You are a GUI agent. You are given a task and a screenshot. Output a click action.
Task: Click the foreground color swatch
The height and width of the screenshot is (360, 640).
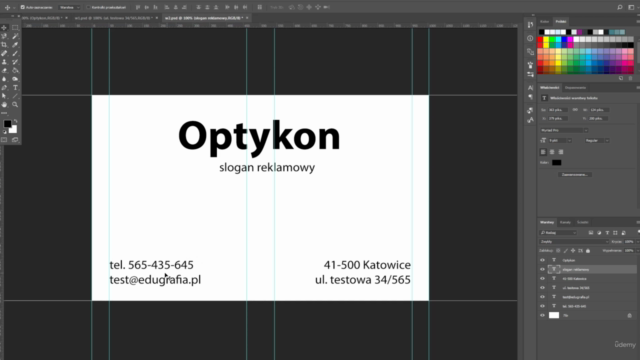click(x=7, y=124)
